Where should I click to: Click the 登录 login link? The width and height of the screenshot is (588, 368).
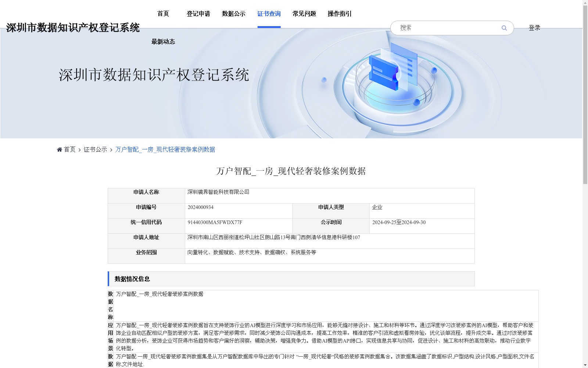tap(534, 28)
